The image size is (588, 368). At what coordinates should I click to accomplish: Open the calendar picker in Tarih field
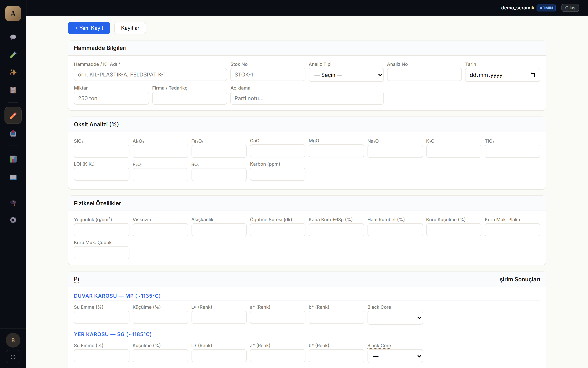coord(533,75)
